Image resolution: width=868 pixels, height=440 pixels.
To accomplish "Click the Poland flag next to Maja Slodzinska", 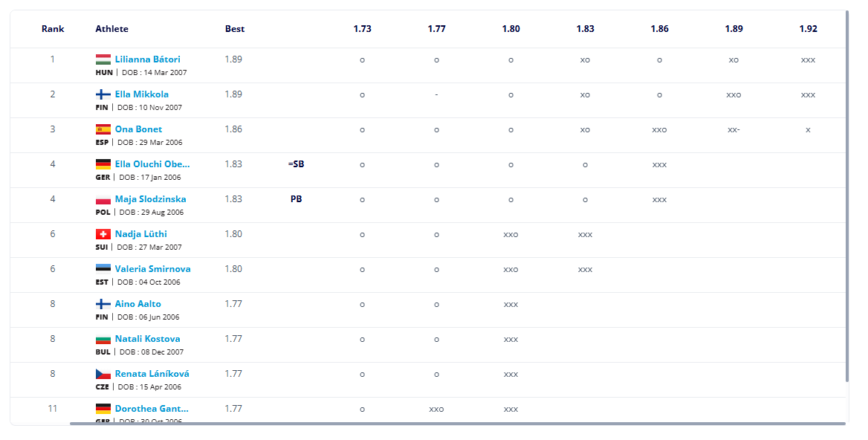I will pyautogui.click(x=103, y=199).
